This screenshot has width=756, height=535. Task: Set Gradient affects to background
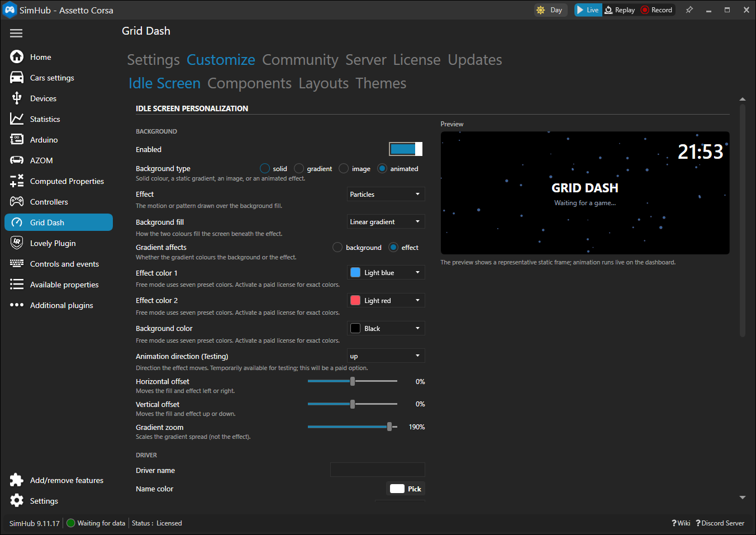point(337,247)
